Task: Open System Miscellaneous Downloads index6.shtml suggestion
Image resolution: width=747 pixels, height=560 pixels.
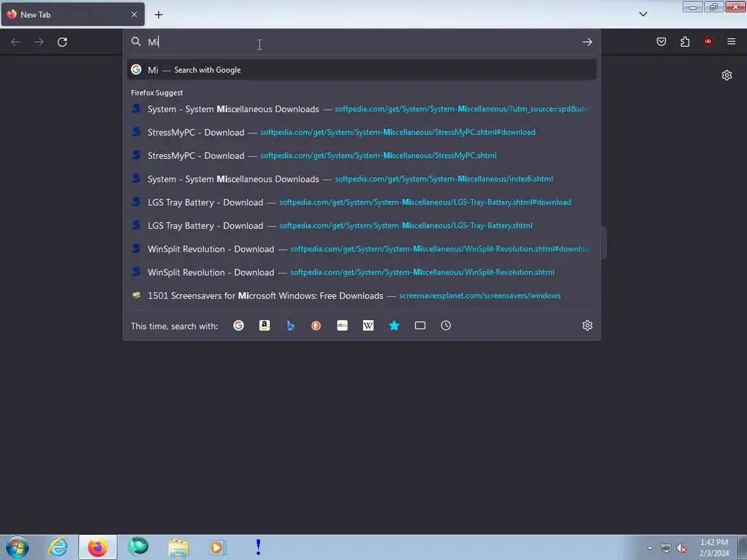Action: click(362, 179)
